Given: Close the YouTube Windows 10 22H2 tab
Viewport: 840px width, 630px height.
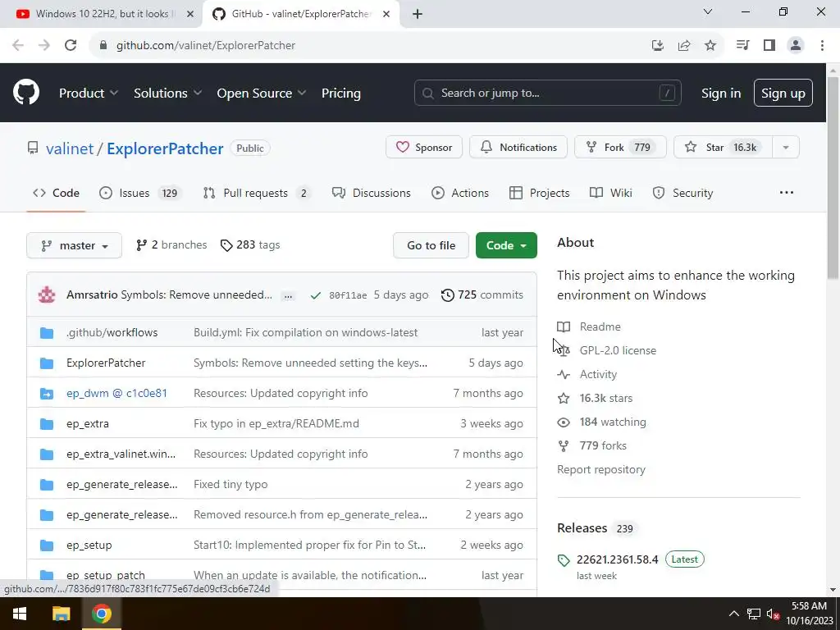Looking at the screenshot, I should point(190,14).
